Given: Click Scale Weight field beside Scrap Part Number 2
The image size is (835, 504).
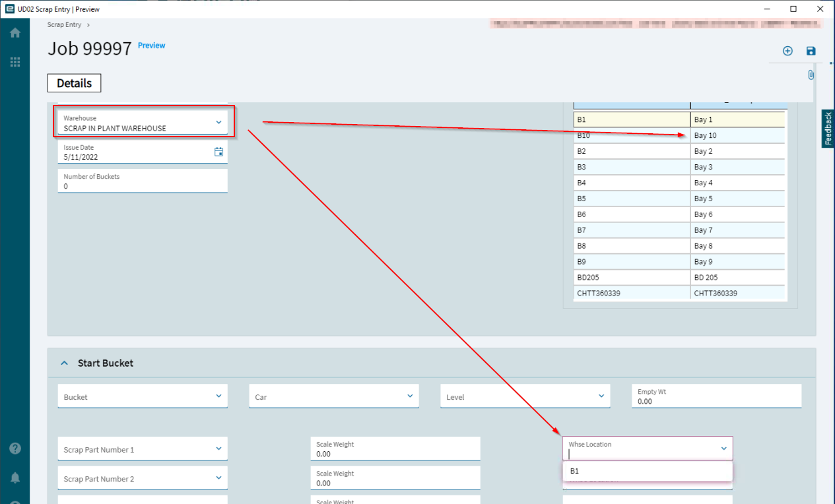Looking at the screenshot, I should tap(395, 478).
